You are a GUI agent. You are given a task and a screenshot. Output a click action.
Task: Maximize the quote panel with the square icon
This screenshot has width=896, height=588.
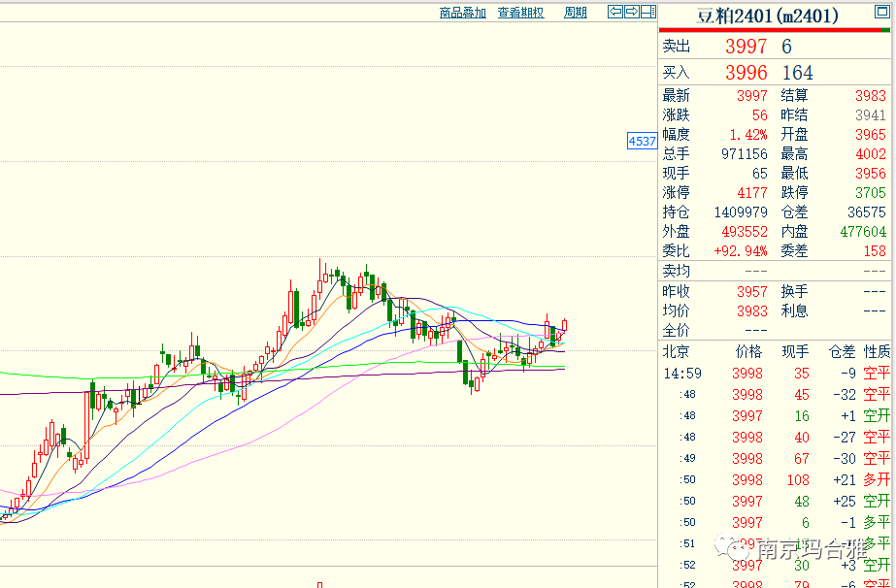pos(881,12)
